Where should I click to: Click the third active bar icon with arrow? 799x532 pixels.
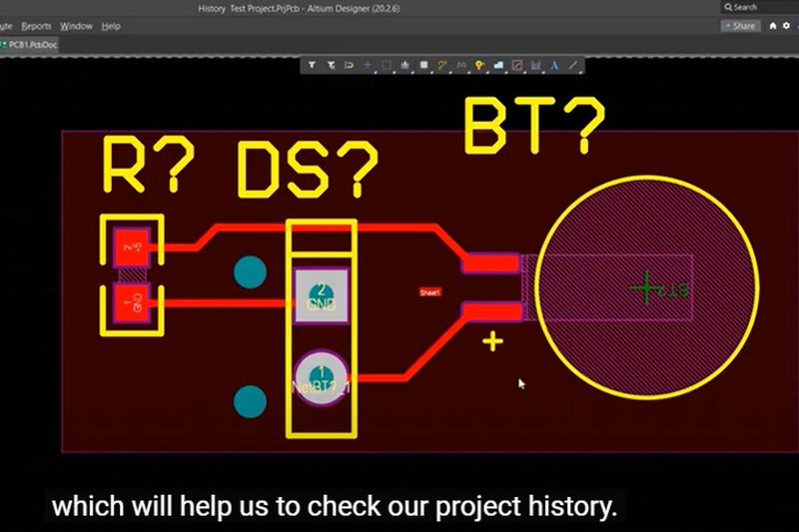349,65
